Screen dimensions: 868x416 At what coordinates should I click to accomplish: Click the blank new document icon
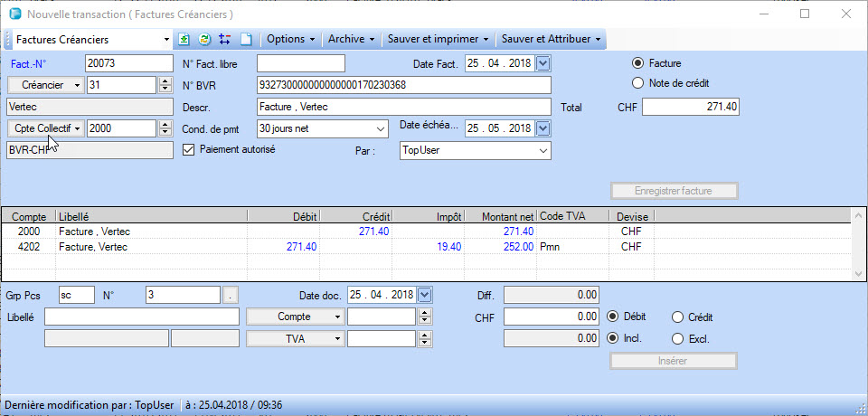coord(245,39)
